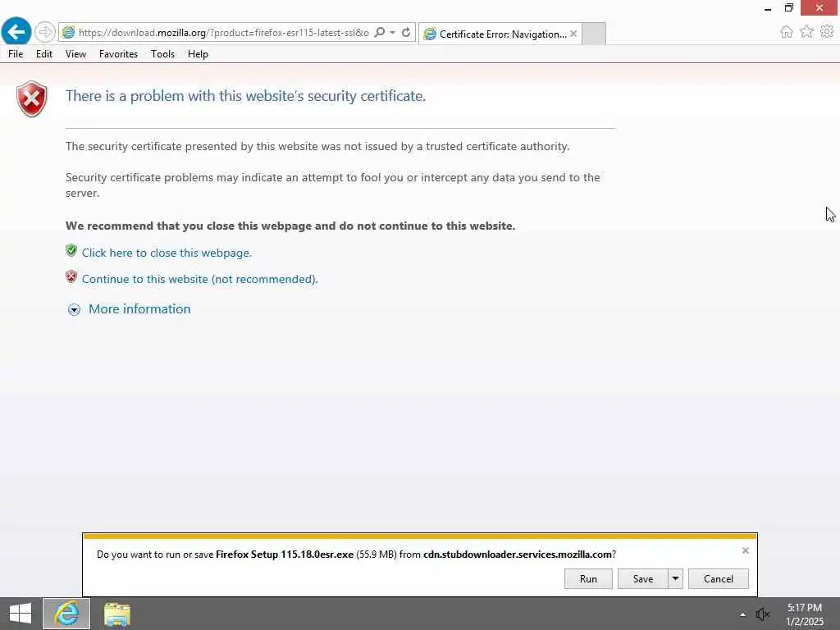Go to the Home page icon
This screenshot has width=840, height=630.
pyautogui.click(x=786, y=32)
